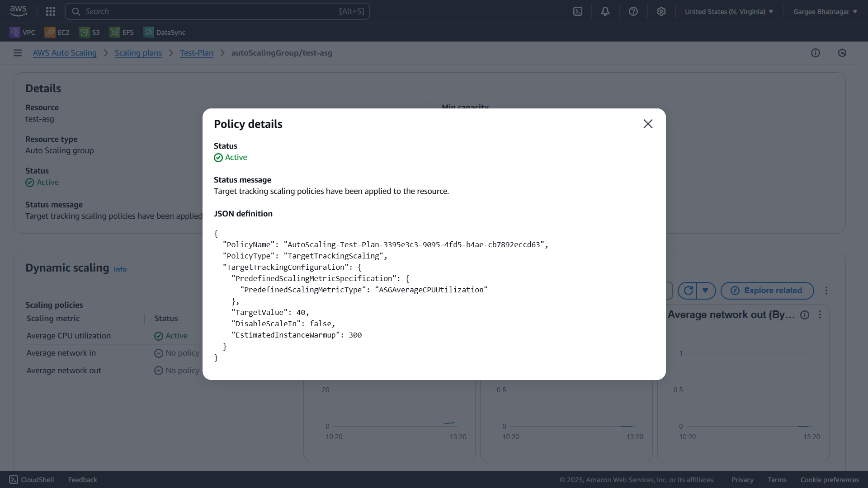Click the dialog status message text
Image resolution: width=868 pixels, height=488 pixels.
click(331, 191)
